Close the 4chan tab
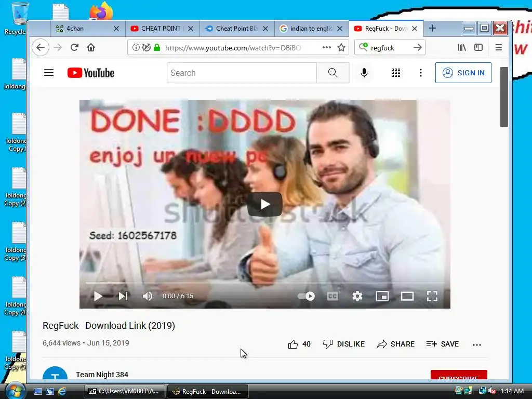 click(x=116, y=29)
